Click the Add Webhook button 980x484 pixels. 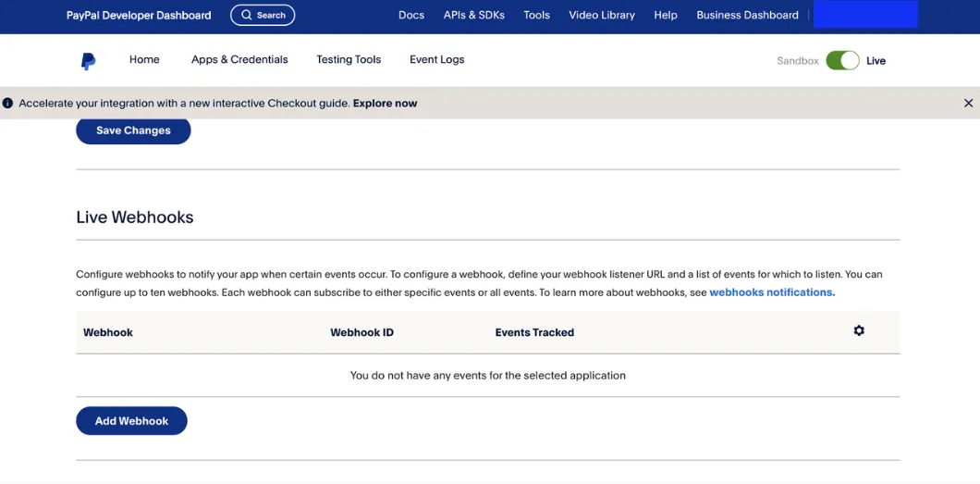132,421
